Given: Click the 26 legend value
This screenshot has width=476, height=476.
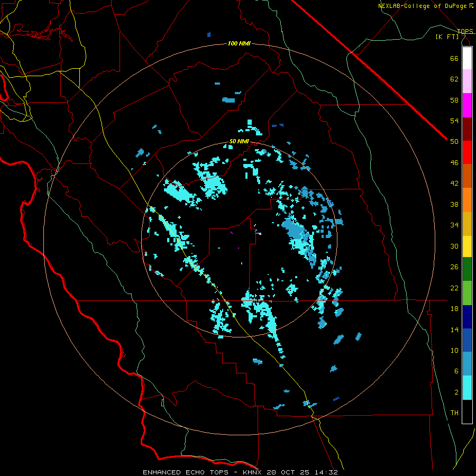Looking at the screenshot, I should click(x=454, y=267).
